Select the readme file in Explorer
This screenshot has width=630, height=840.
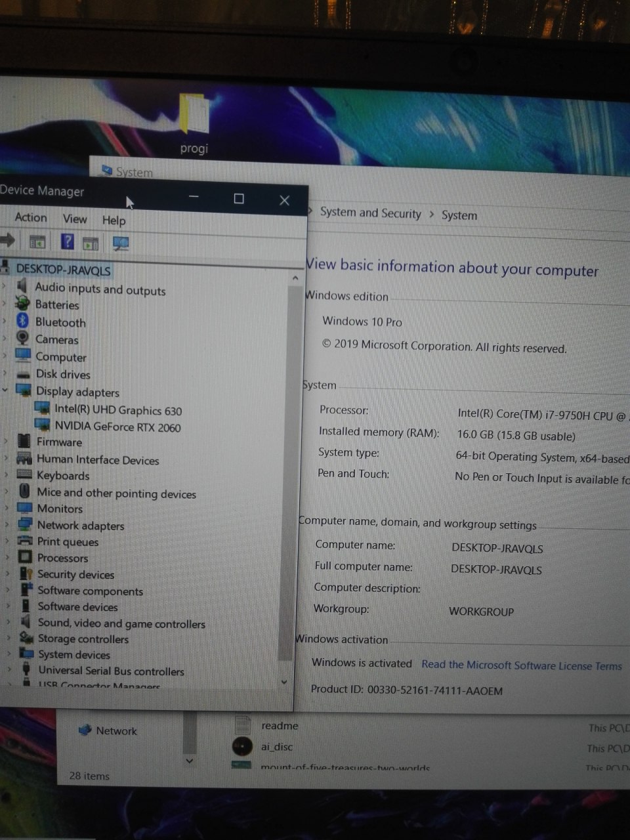[x=280, y=726]
